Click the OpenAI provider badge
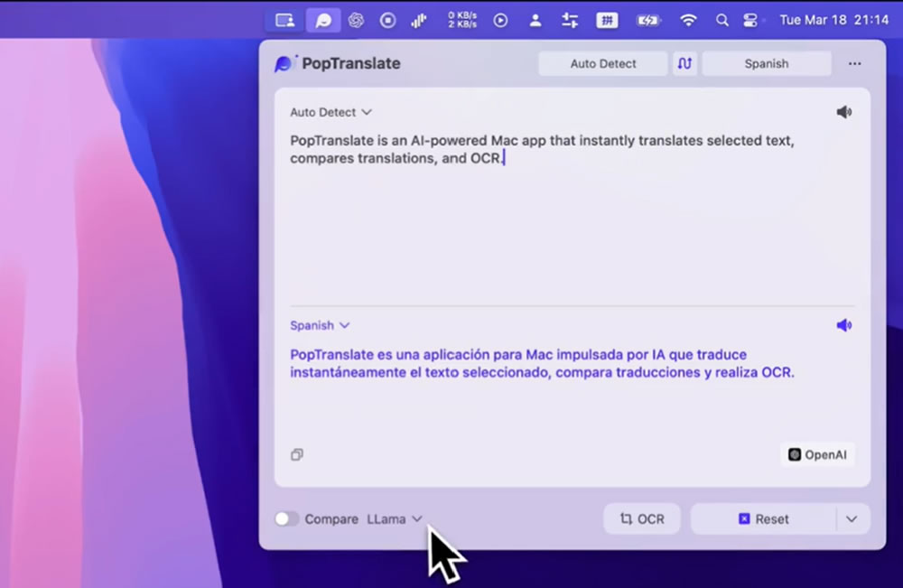The width and height of the screenshot is (903, 588). tap(817, 454)
